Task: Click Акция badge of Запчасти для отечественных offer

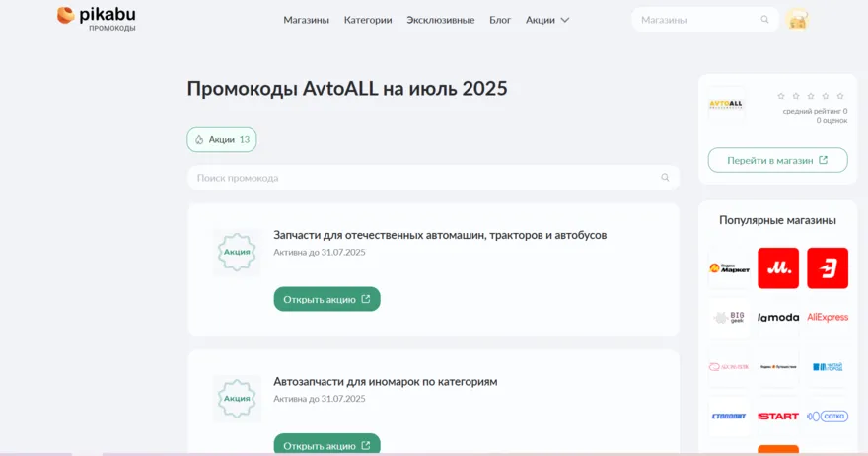Action: (237, 252)
